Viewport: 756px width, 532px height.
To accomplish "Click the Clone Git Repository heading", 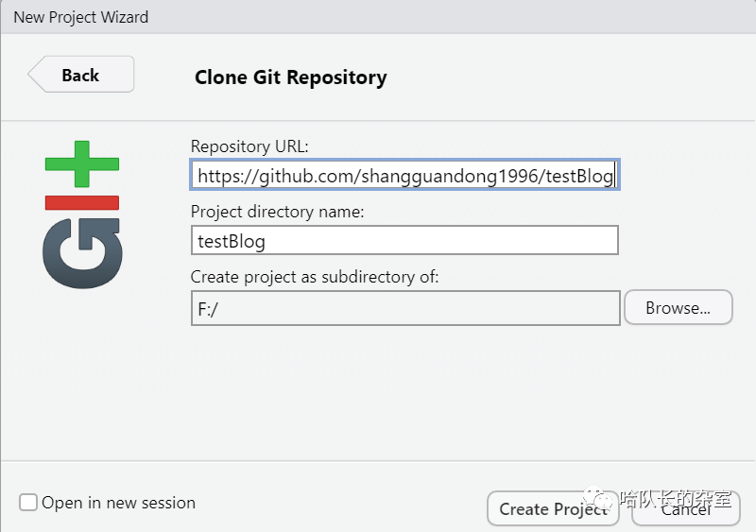I will pyautogui.click(x=291, y=77).
